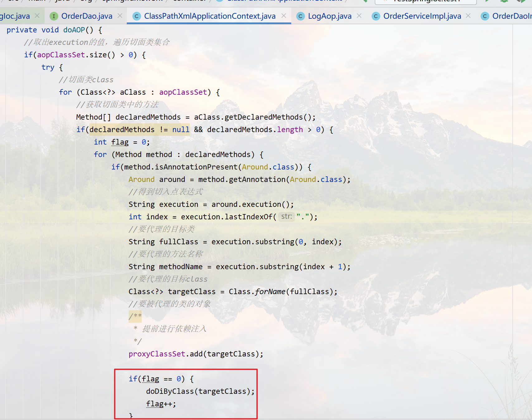Click the comment 得到切入点表达式
This screenshot has height=420, width=532.
point(166,192)
